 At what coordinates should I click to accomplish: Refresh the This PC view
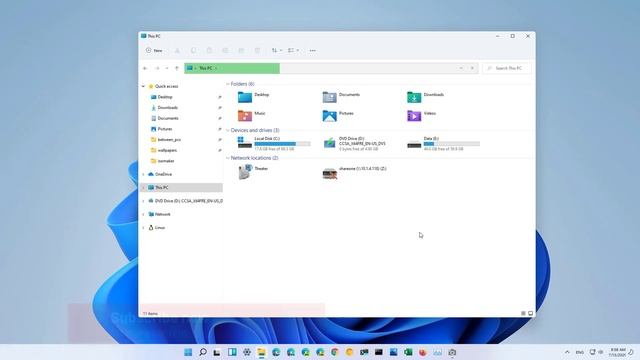pyautogui.click(x=472, y=68)
